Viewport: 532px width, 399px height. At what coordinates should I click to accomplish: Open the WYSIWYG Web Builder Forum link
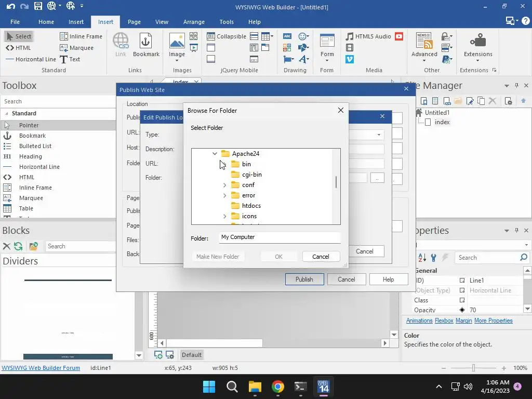(41, 368)
